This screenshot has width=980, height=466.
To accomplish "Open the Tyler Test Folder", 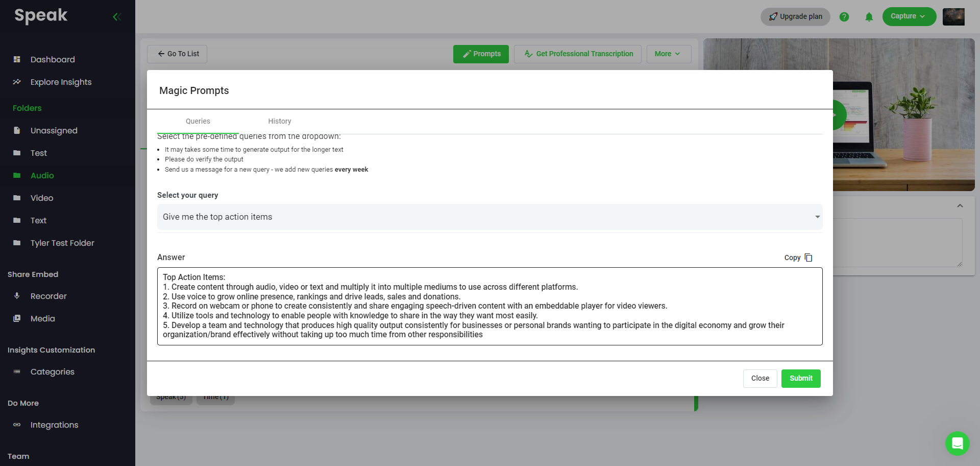I will pyautogui.click(x=62, y=243).
